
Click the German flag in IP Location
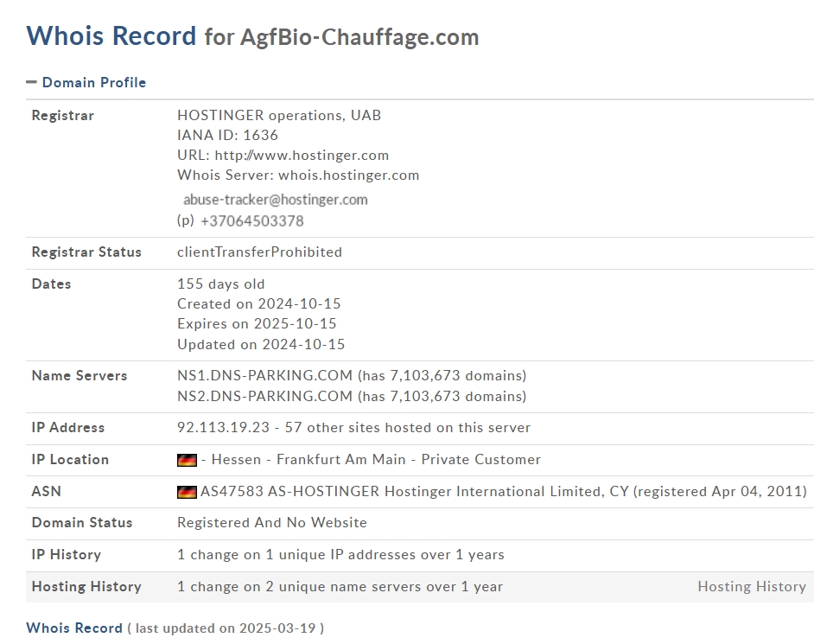click(x=187, y=460)
